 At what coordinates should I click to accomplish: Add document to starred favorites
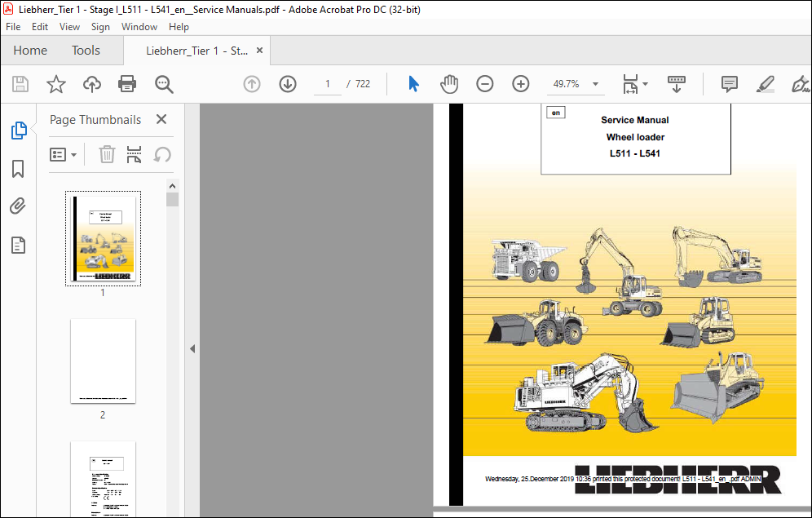pyautogui.click(x=56, y=84)
